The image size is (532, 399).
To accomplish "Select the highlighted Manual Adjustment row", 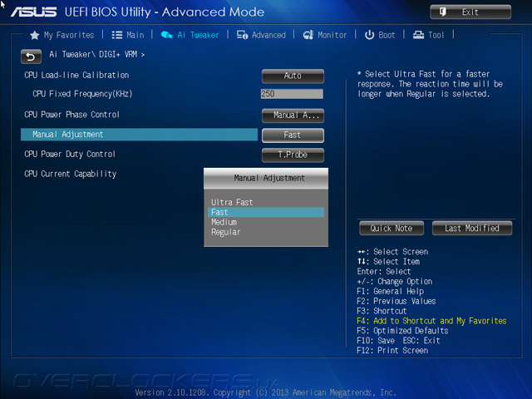I will [139, 135].
